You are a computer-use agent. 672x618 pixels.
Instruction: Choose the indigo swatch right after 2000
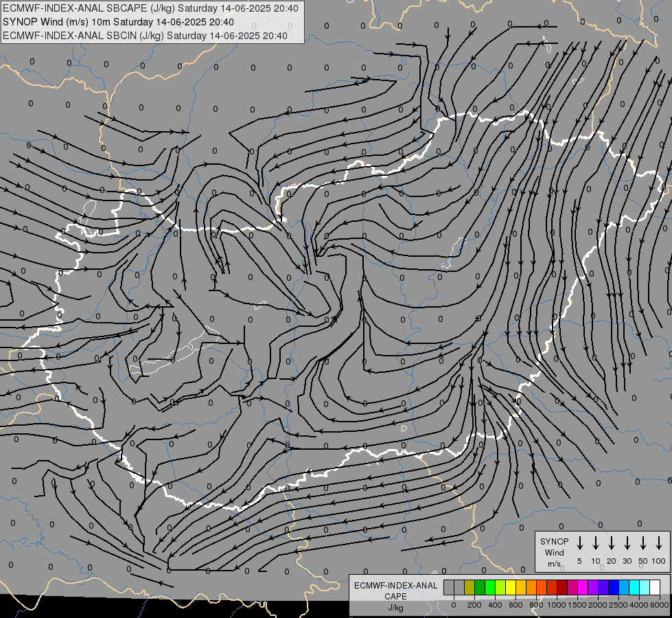603,588
